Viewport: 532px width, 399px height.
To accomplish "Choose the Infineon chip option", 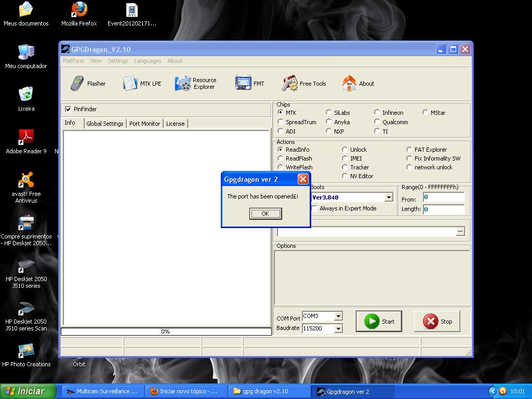I will [377, 112].
